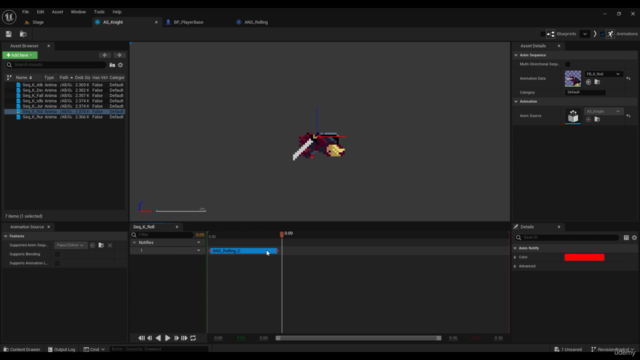Open Content Drawer
The height and width of the screenshot is (360, 640).
point(22,349)
